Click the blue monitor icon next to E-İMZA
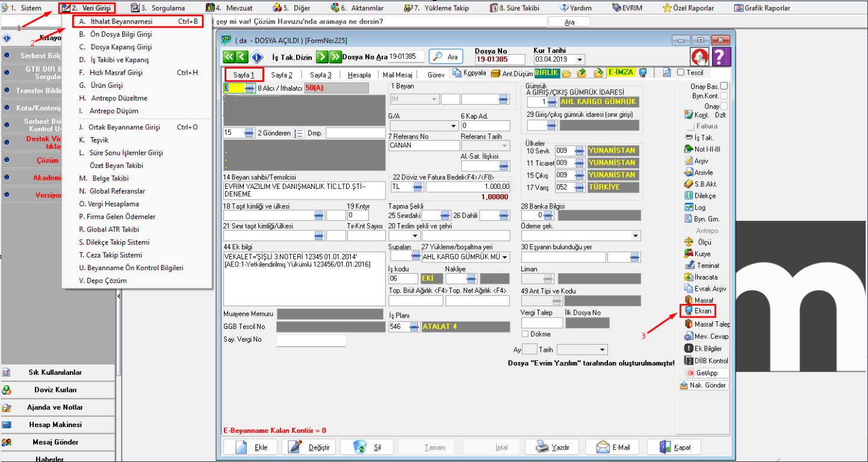This screenshot has width=868, height=462. point(643,73)
